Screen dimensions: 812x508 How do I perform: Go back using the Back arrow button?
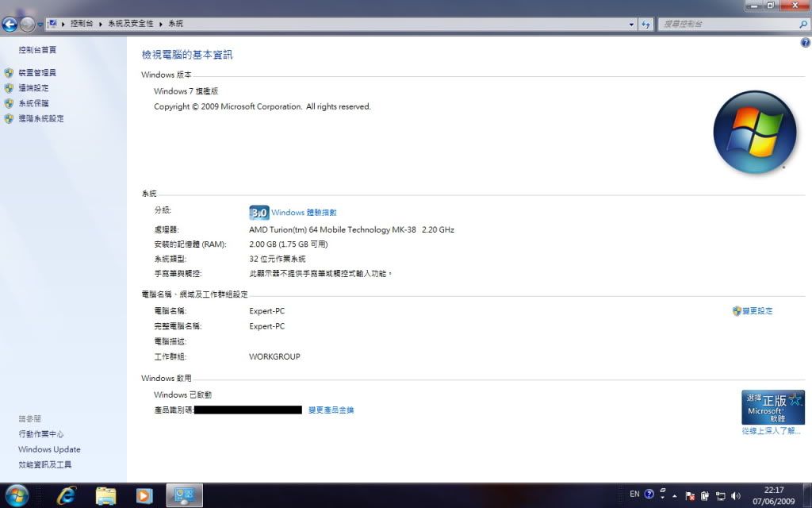pyautogui.click(x=10, y=24)
